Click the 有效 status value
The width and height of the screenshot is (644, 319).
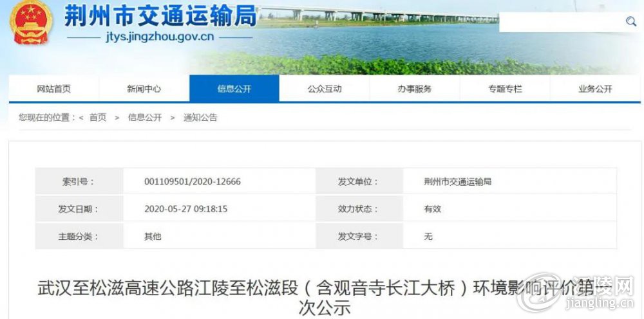[433, 209]
